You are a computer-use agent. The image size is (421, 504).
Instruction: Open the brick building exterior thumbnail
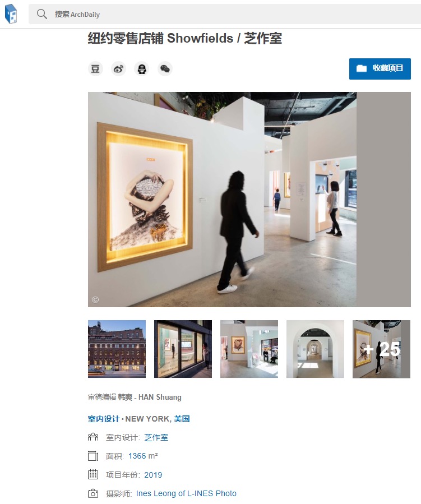(117, 349)
